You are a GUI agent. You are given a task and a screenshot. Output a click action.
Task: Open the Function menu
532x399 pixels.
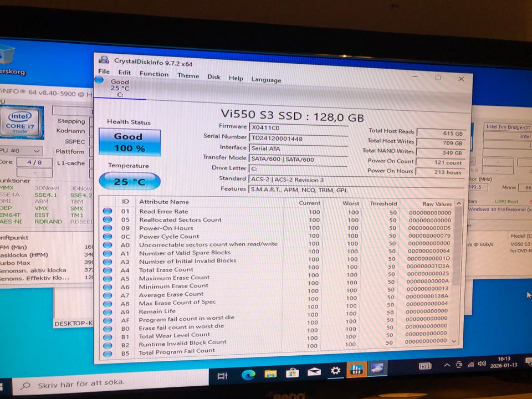[154, 74]
